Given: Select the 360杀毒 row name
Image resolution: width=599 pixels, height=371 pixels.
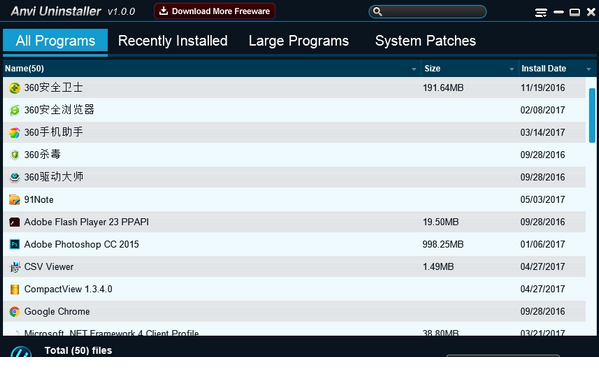Looking at the screenshot, I should coord(42,155).
